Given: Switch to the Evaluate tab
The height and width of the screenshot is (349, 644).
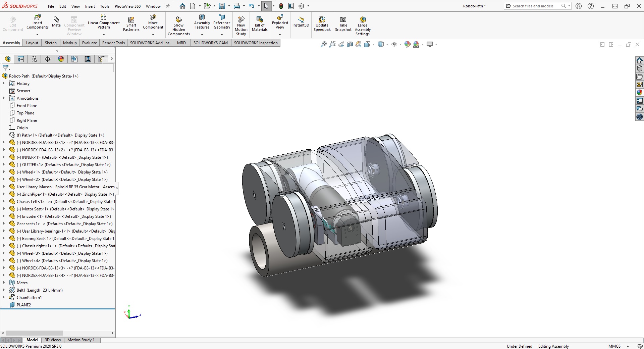Looking at the screenshot, I should pyautogui.click(x=90, y=43).
